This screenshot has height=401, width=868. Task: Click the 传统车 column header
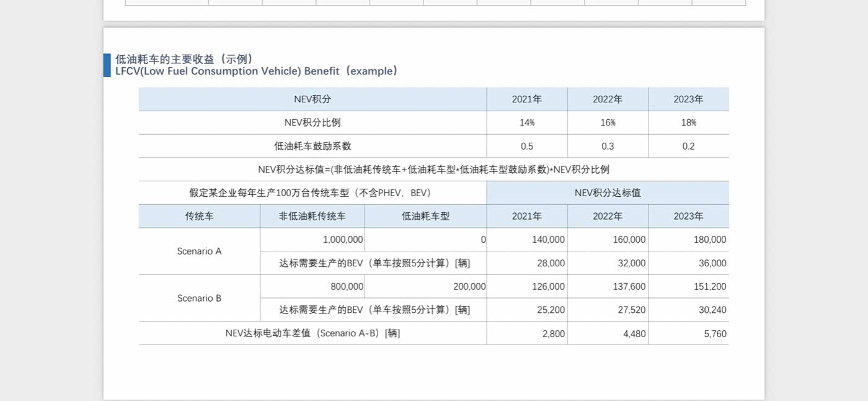(x=199, y=217)
